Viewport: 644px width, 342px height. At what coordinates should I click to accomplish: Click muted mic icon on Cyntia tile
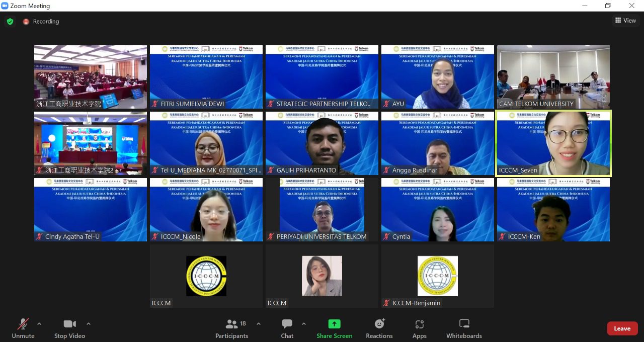tap(387, 236)
